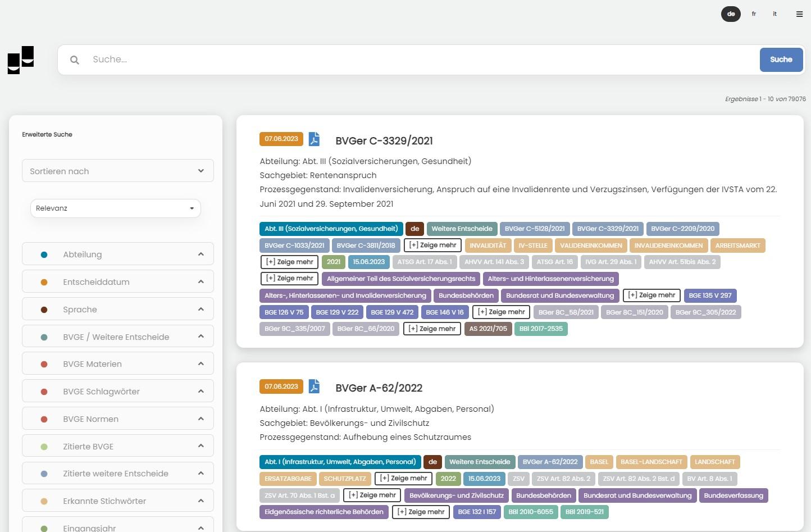Click the site logo icon
This screenshot has height=532, width=811.
[21, 60]
